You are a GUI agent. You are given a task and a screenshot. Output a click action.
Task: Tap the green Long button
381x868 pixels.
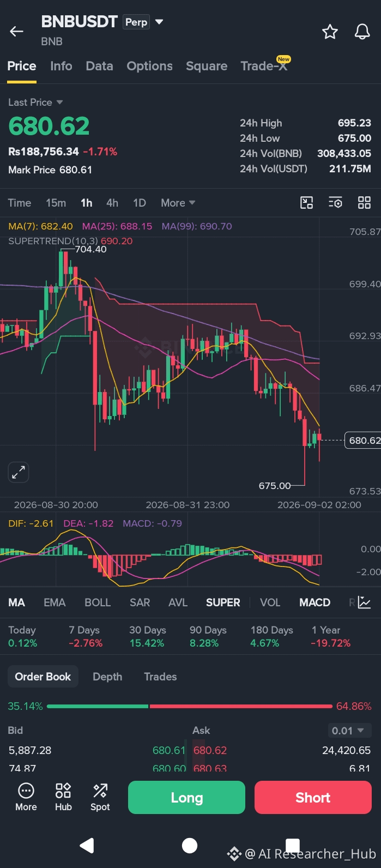click(186, 797)
